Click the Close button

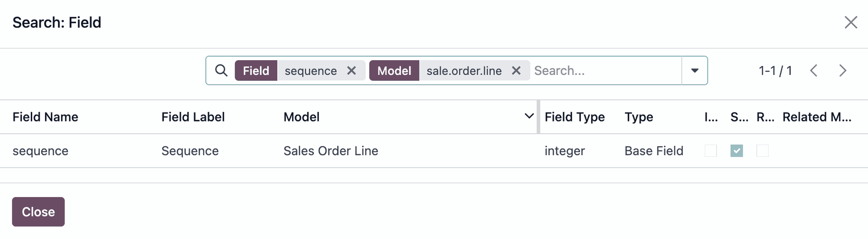point(38,211)
